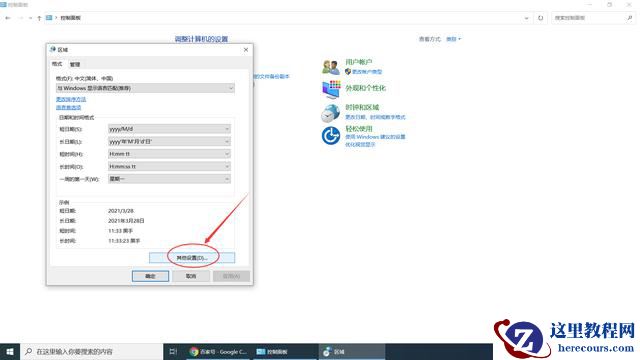Go forward with the Control Panel forward arrow
This screenshot has width=640, height=360.
20,18
